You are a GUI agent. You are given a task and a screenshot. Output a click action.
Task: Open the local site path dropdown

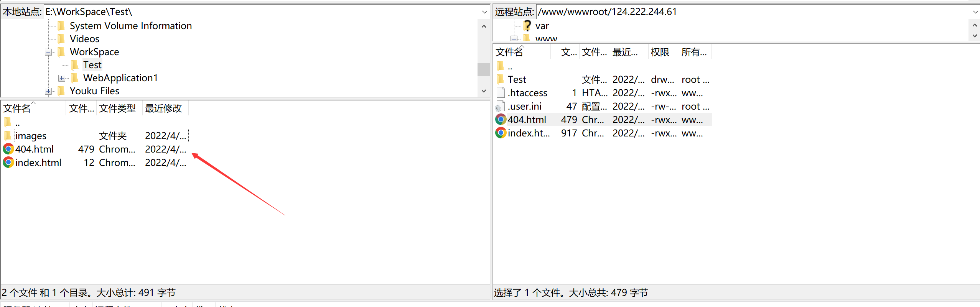[484, 12]
